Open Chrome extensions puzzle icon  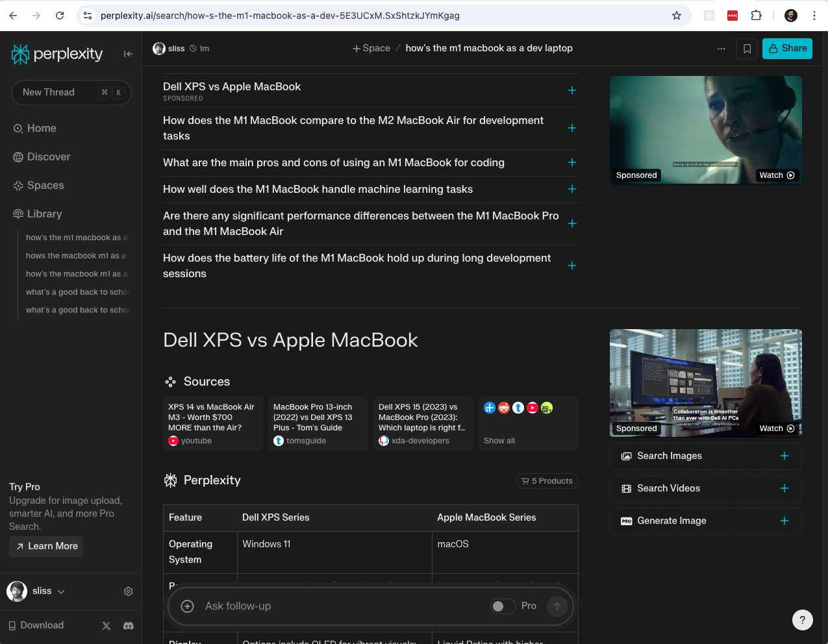point(757,16)
